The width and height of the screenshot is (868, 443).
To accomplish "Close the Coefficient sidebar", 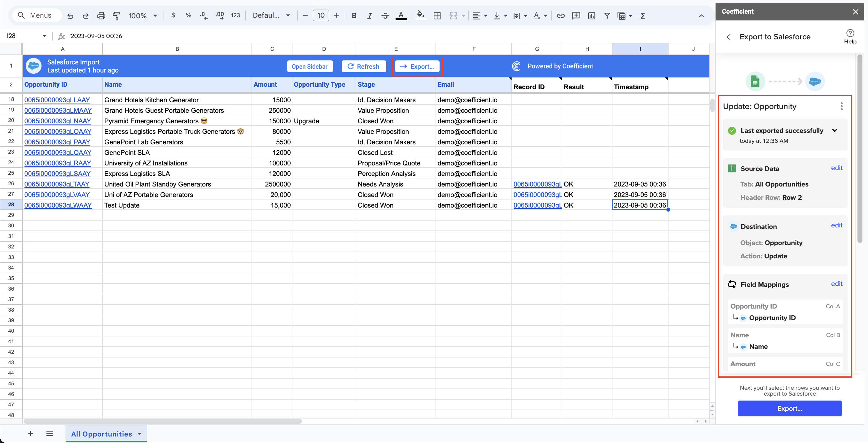I will click(x=856, y=12).
